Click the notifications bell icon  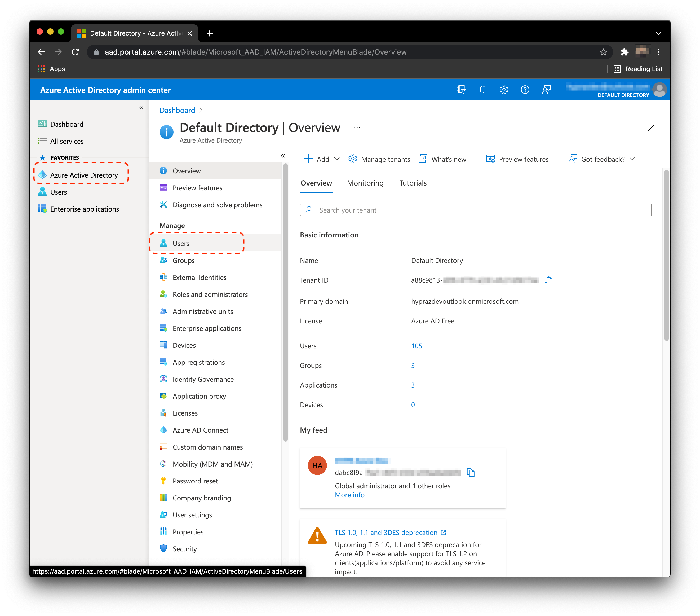(482, 90)
